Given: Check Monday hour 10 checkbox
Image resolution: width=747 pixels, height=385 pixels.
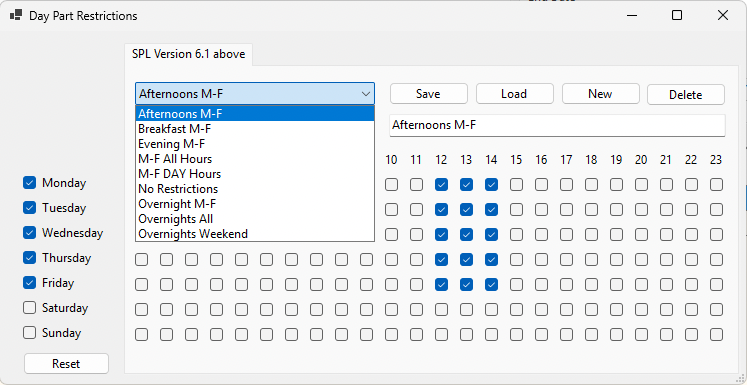Looking at the screenshot, I should 391,184.
